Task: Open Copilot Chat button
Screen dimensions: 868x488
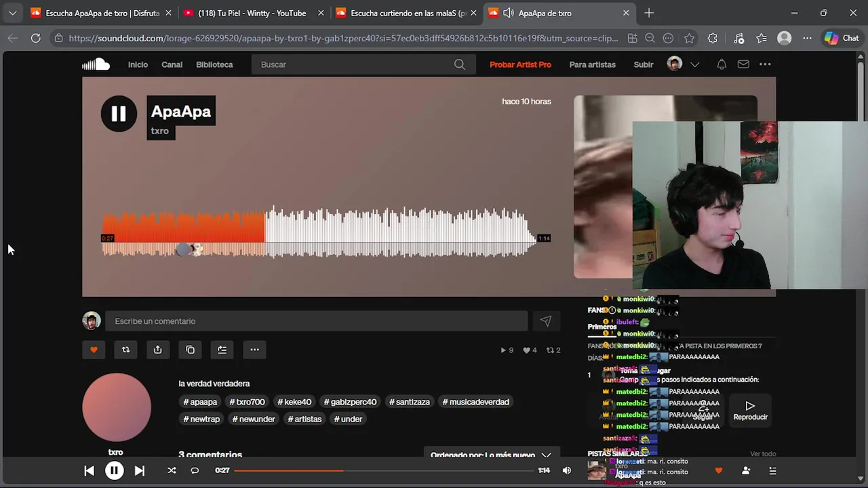Action: pyautogui.click(x=841, y=39)
